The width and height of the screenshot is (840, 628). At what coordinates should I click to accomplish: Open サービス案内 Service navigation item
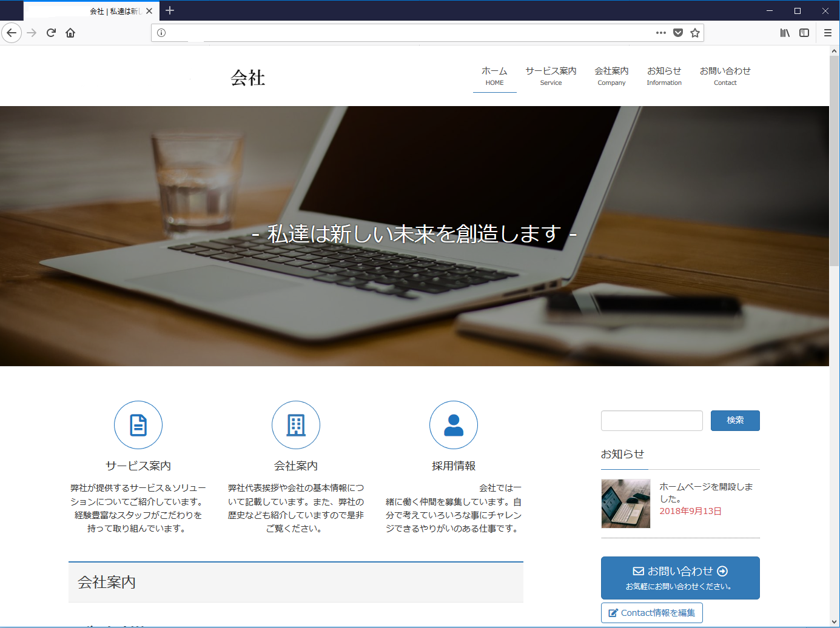551,76
